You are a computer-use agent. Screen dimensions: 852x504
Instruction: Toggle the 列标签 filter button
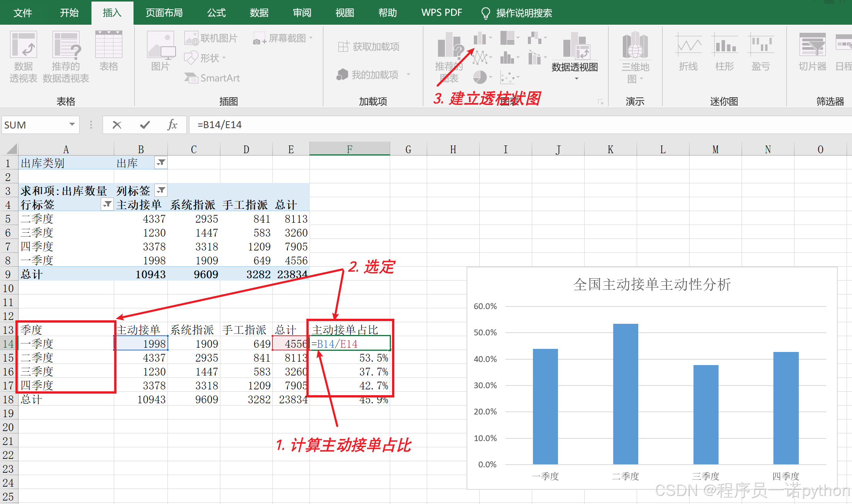pyautogui.click(x=161, y=190)
